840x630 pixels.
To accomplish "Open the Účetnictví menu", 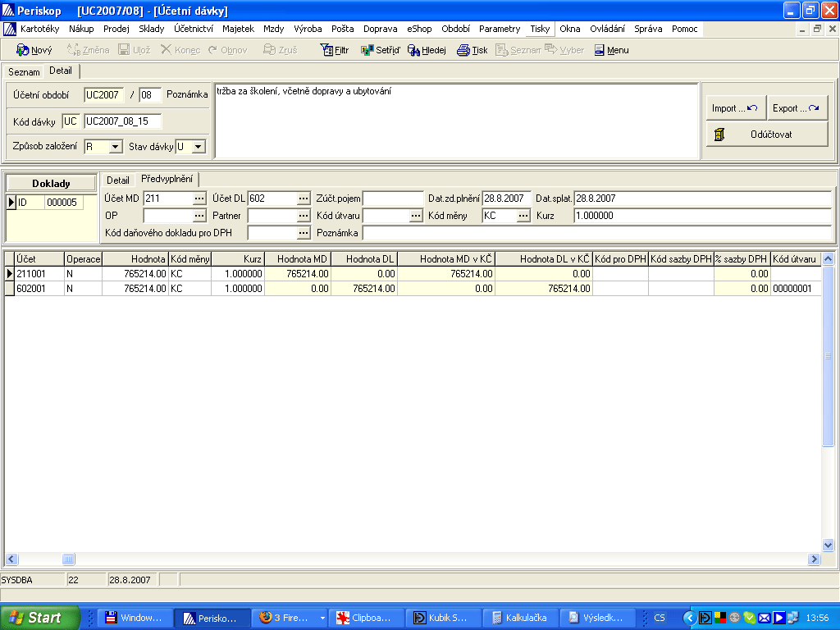I will (x=194, y=29).
